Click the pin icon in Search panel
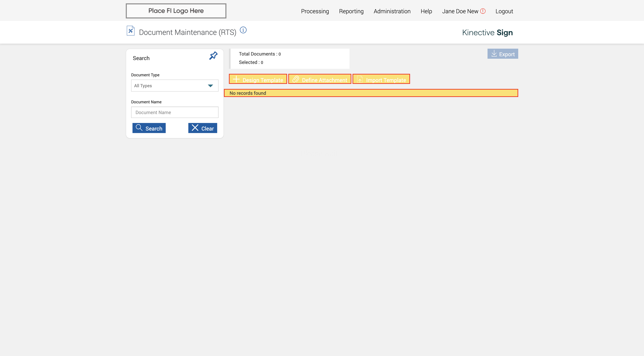Image resolution: width=644 pixels, height=356 pixels. pos(213,56)
